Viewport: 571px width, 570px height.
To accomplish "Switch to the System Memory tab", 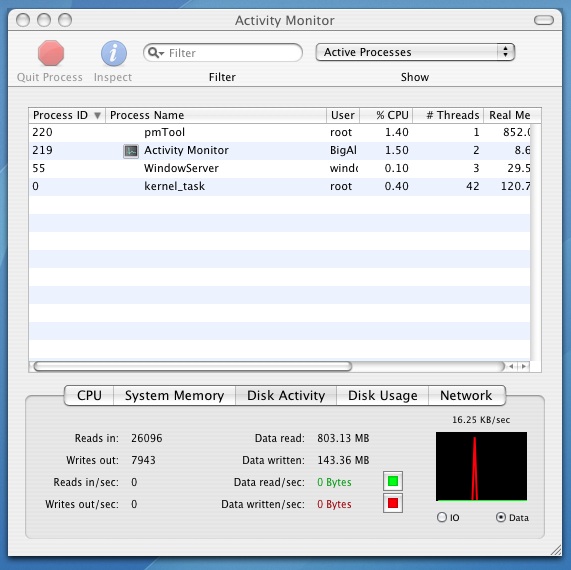I will [174, 396].
